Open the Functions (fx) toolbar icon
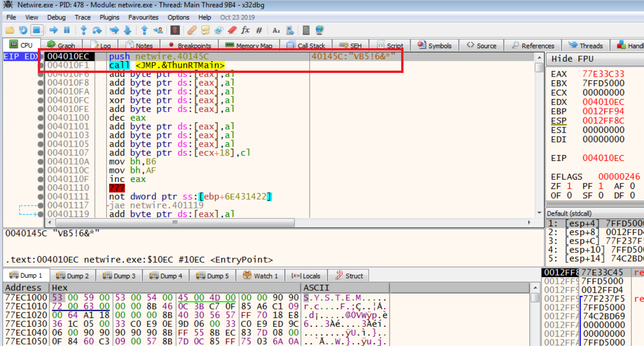This screenshot has height=346, width=644. pyautogui.click(x=245, y=30)
